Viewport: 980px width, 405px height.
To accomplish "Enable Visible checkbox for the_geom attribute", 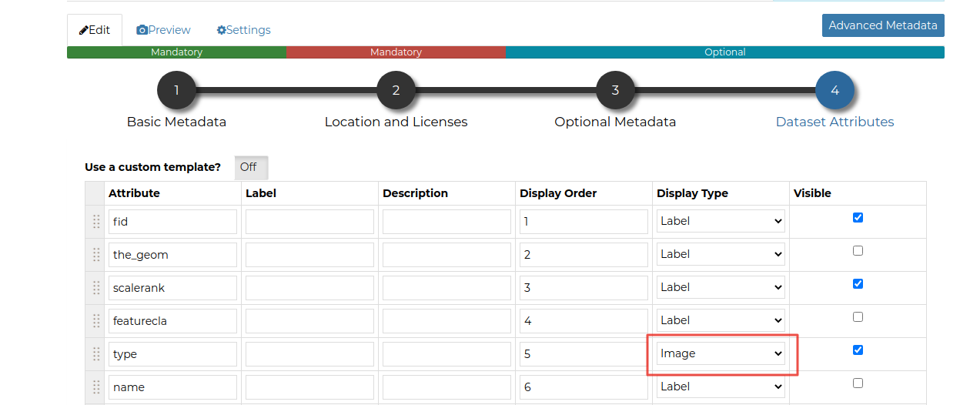I will [x=858, y=251].
